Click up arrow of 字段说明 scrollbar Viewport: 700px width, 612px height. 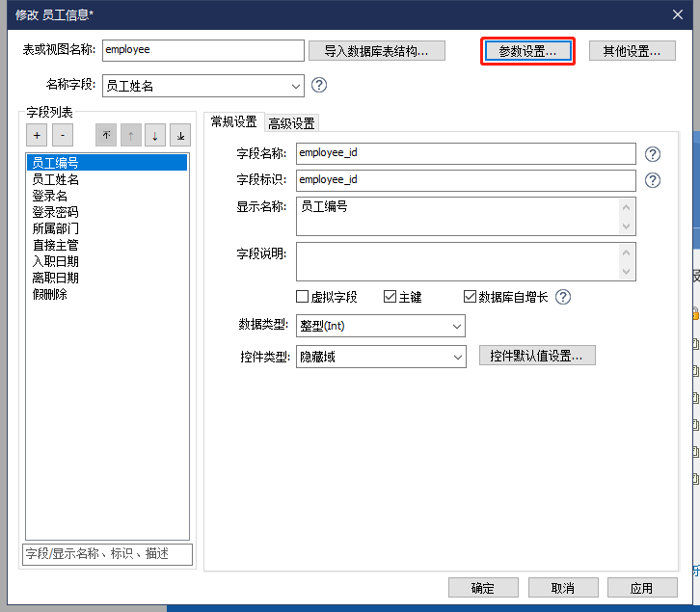click(x=626, y=253)
